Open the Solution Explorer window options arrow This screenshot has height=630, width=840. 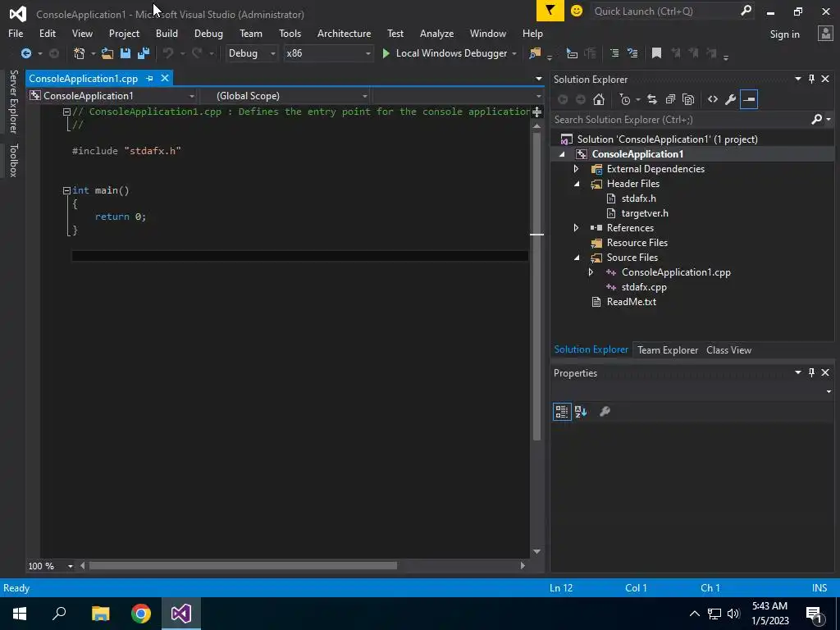(797, 79)
